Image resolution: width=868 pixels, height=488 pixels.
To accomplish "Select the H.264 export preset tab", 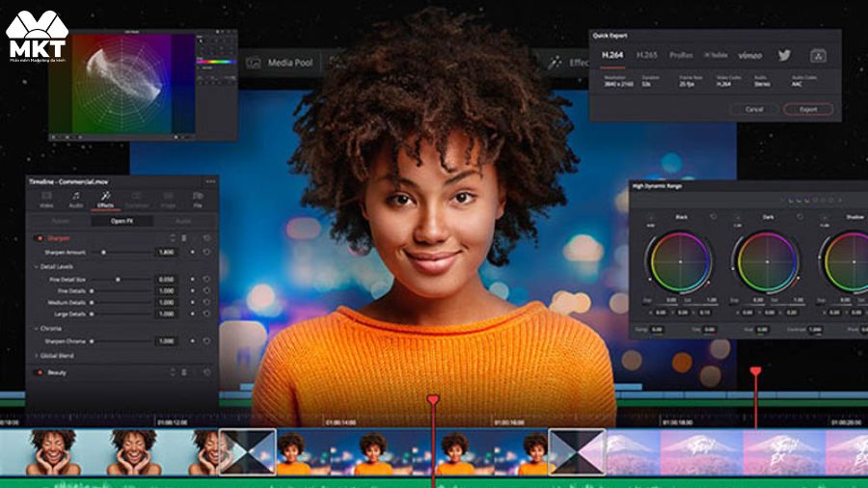I will point(612,55).
